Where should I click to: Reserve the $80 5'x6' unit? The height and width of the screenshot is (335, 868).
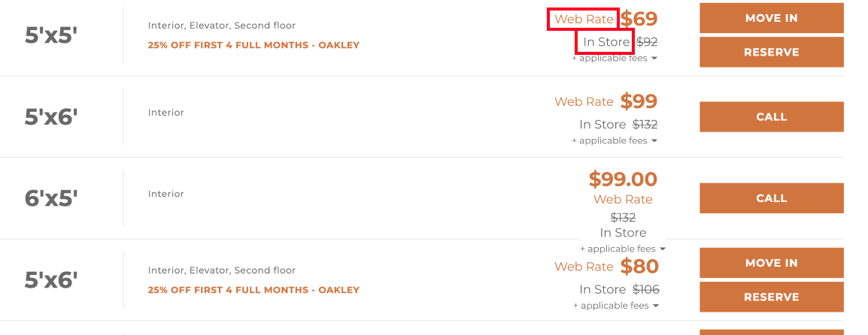tap(771, 297)
